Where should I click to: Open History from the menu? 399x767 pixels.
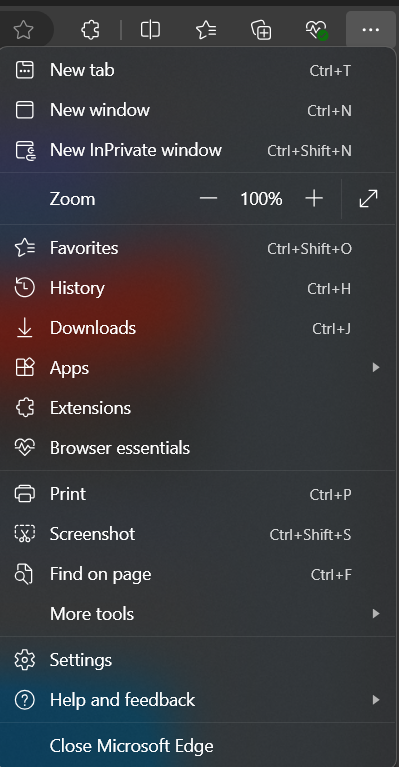(198, 288)
